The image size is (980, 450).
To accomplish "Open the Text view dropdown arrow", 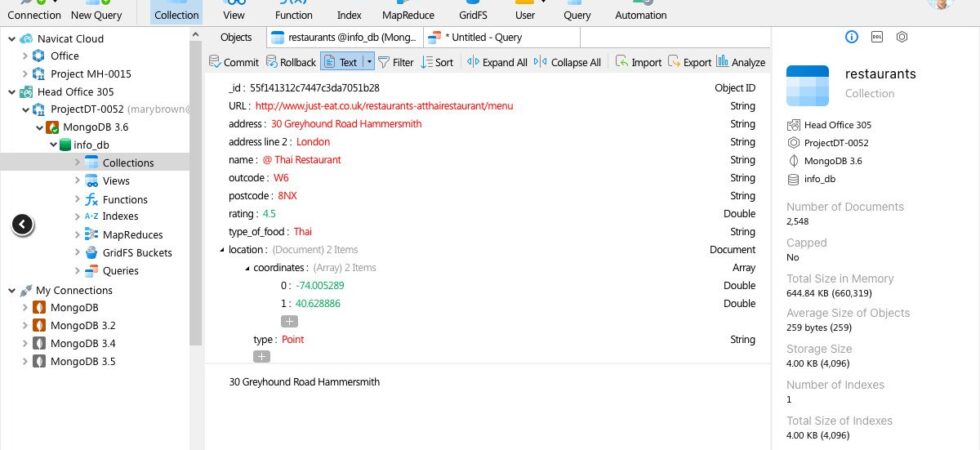I will point(369,62).
